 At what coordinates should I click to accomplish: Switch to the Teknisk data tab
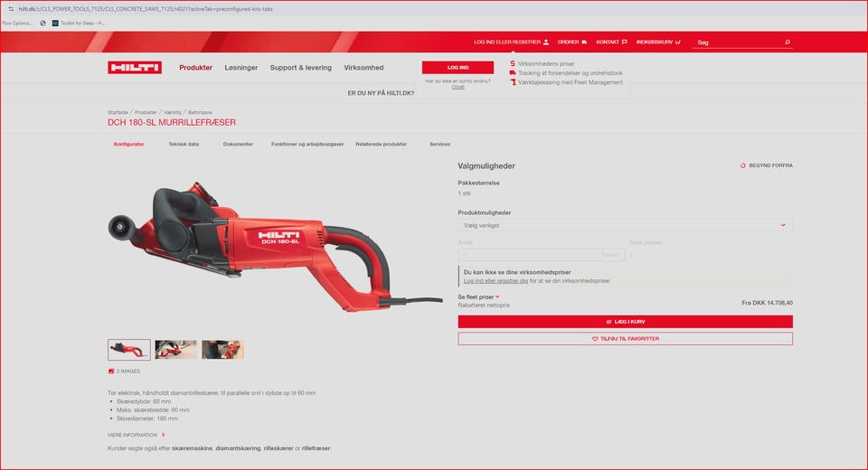(184, 144)
